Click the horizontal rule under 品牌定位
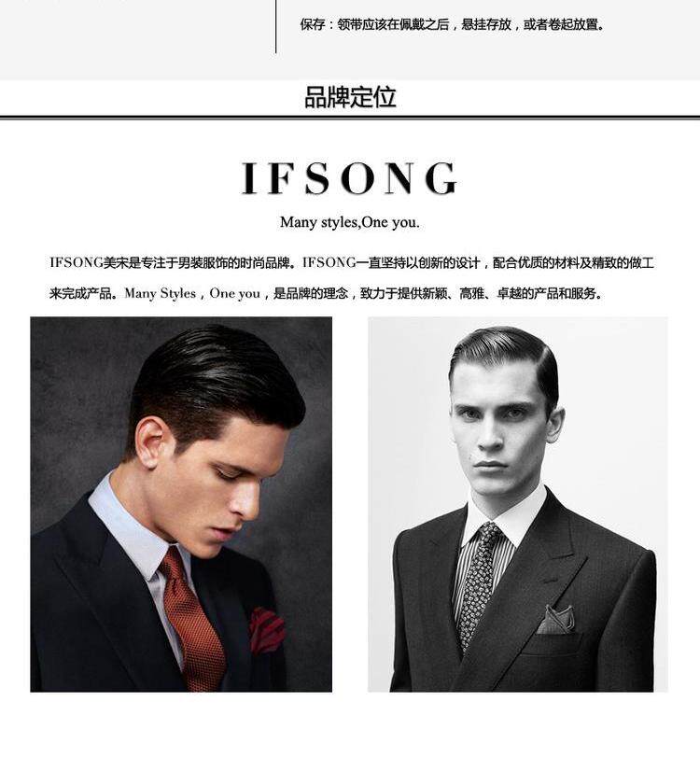 [x=350, y=117]
